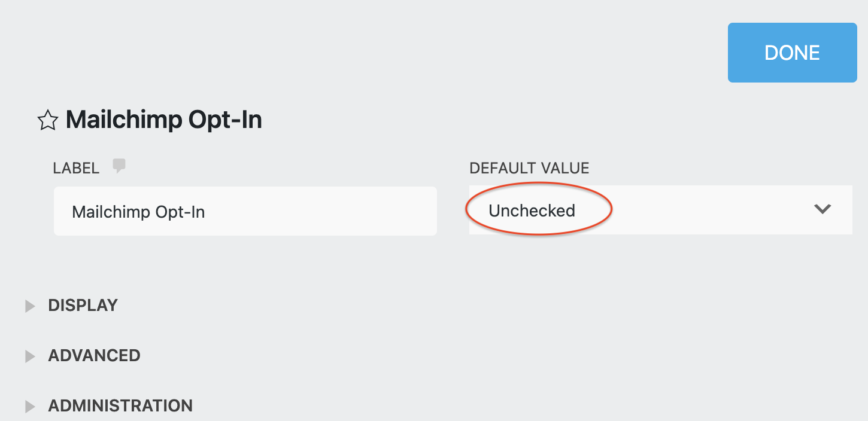The width and height of the screenshot is (868, 421).
Task: Click the DEFAULT VALUE heading
Action: tap(529, 168)
